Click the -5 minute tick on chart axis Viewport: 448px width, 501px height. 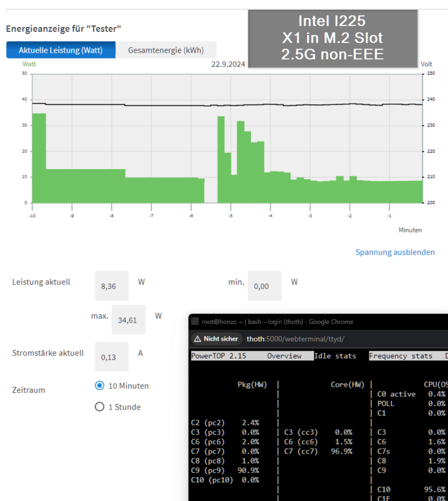coord(230,216)
